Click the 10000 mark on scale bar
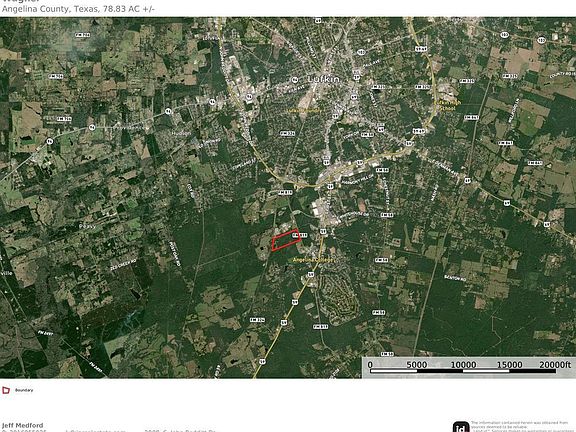The image size is (576, 432). (463, 364)
